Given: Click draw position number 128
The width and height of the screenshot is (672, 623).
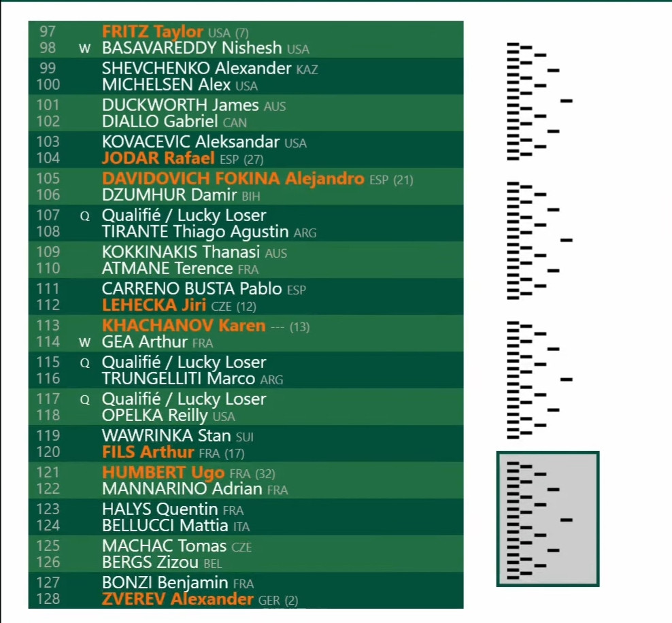Looking at the screenshot, I should pos(48,599).
